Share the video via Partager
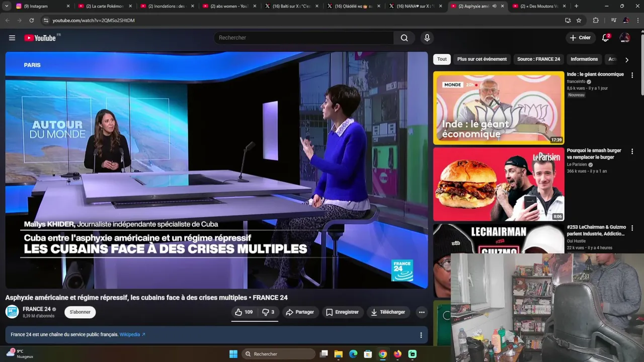 point(300,312)
